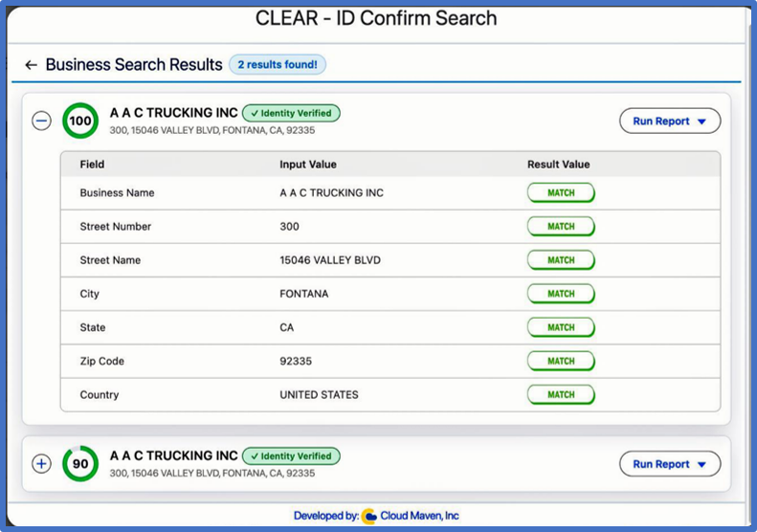Click the score 100 circle indicator

80,121
